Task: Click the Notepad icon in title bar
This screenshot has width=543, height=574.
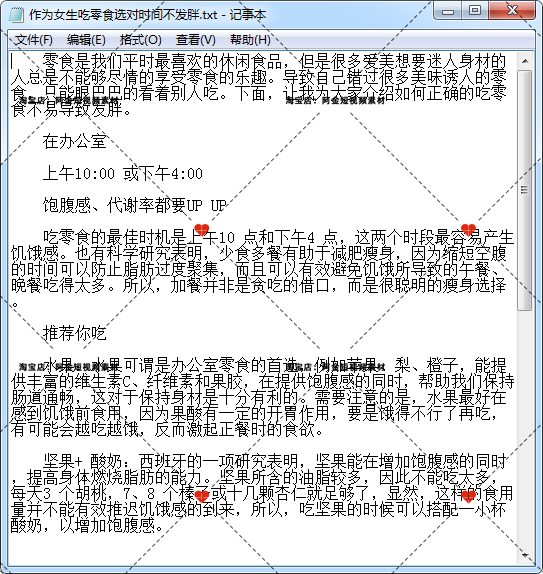Action: (16, 15)
